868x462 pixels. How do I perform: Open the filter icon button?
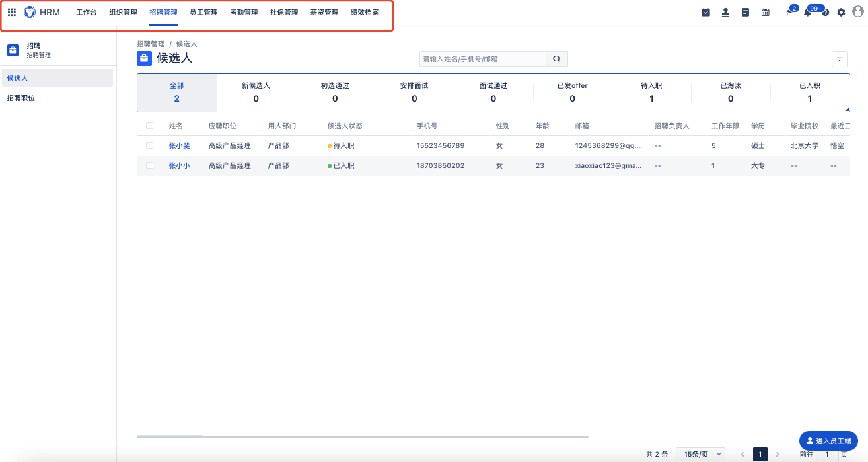[x=839, y=59]
